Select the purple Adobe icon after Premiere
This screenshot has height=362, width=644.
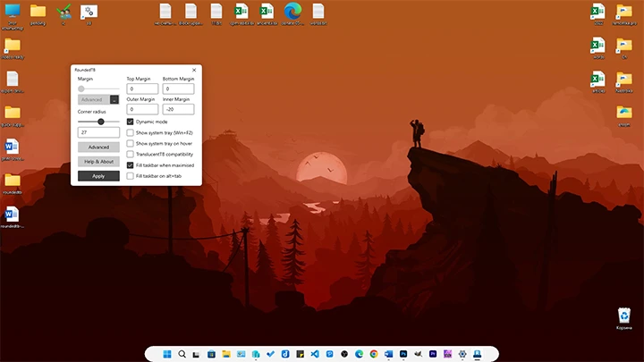(x=448, y=354)
